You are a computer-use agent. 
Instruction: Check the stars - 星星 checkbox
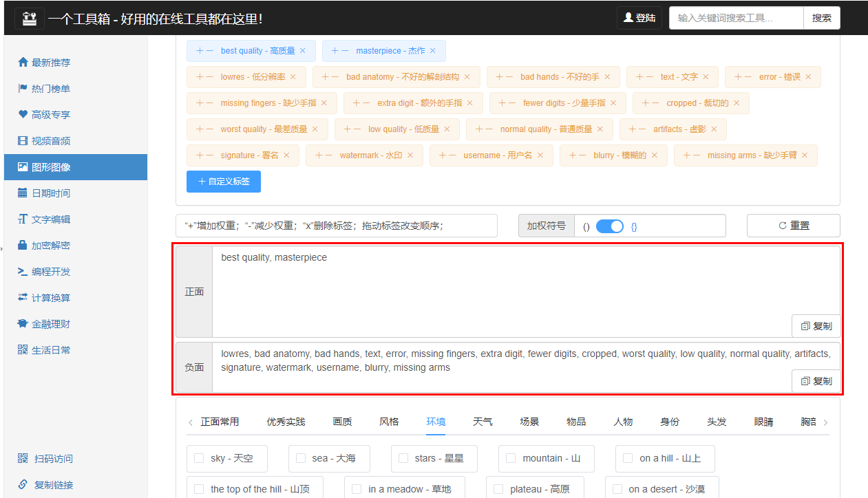403,458
